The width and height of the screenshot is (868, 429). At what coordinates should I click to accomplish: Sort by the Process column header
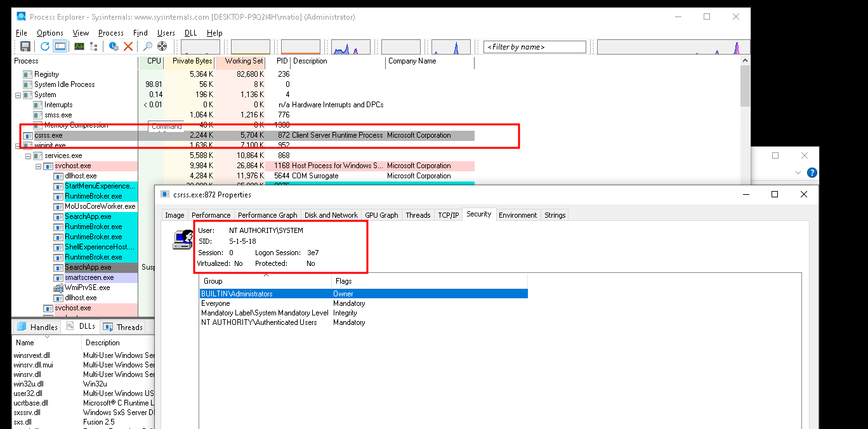point(75,62)
